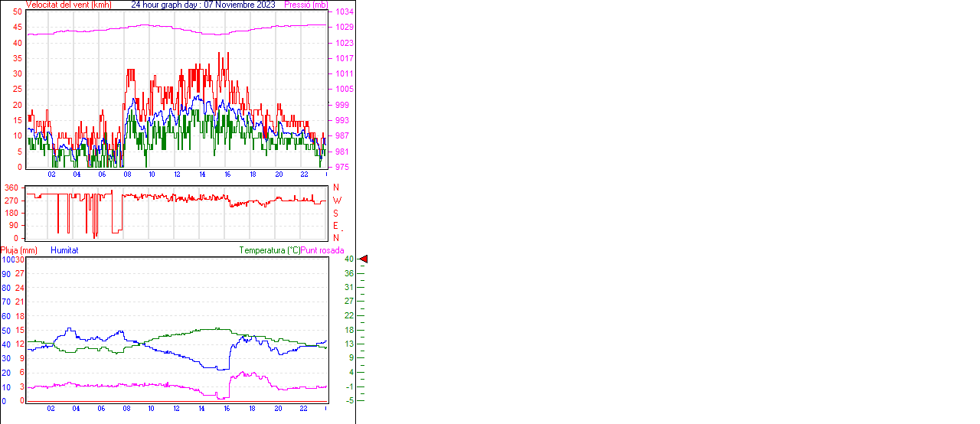The width and height of the screenshot is (980, 424).
Task: Click the 100 value on humidity axis
Action: coord(7,259)
